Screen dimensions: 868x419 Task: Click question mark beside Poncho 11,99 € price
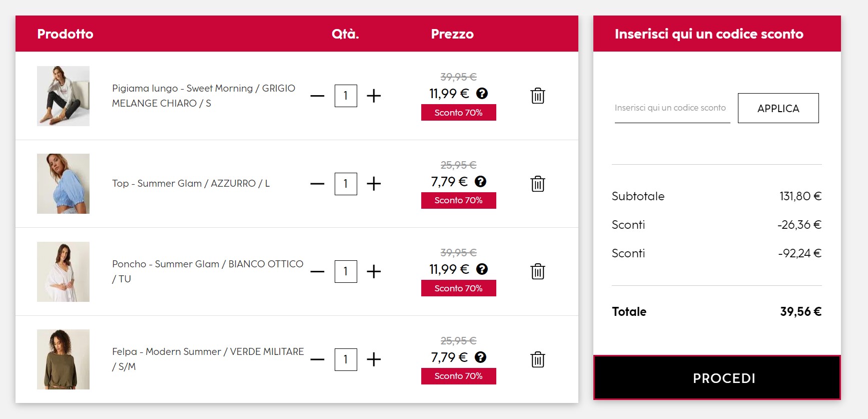482,269
